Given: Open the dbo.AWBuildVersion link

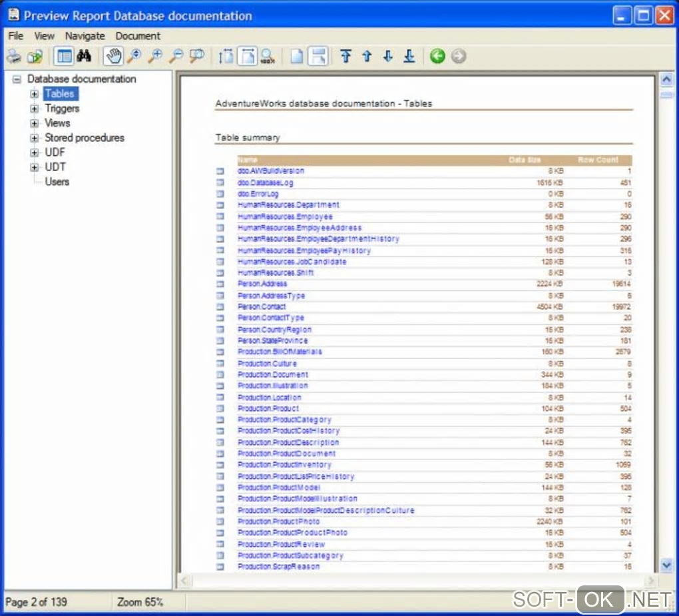Looking at the screenshot, I should coord(271,170).
